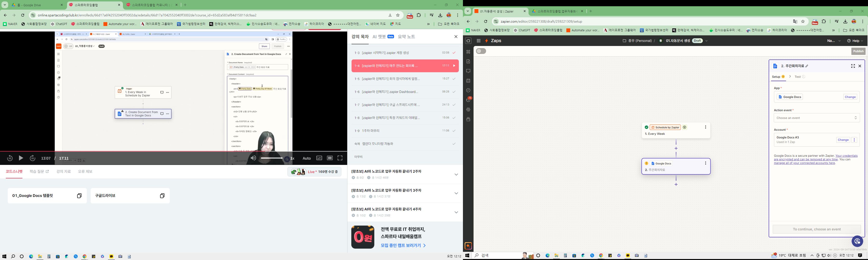This screenshot has width=868, height=260.
Task: Open Zapier home icon in Zapier top bar
Action: 468,41
